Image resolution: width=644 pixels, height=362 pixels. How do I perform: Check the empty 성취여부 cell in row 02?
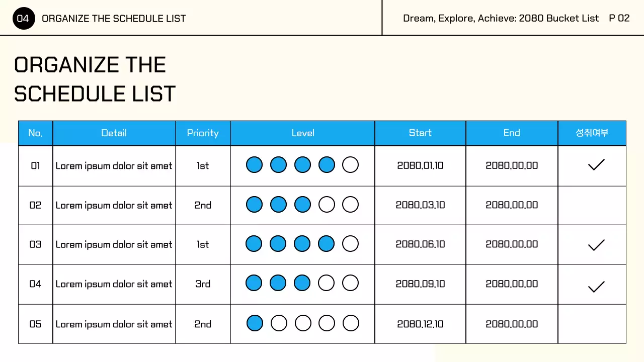click(592, 205)
